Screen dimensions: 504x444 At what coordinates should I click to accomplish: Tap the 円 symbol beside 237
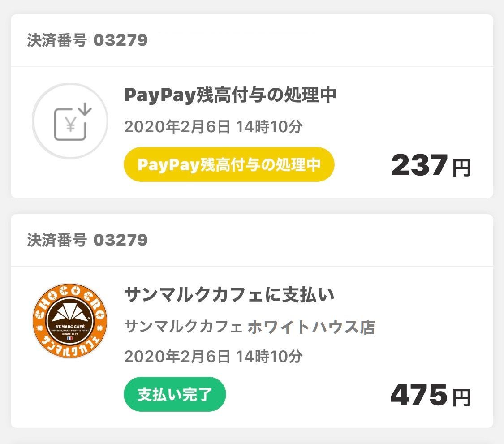tap(461, 168)
